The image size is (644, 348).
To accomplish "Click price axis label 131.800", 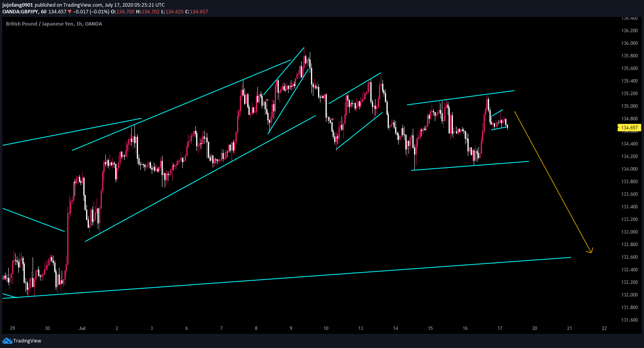I will [629, 307].
